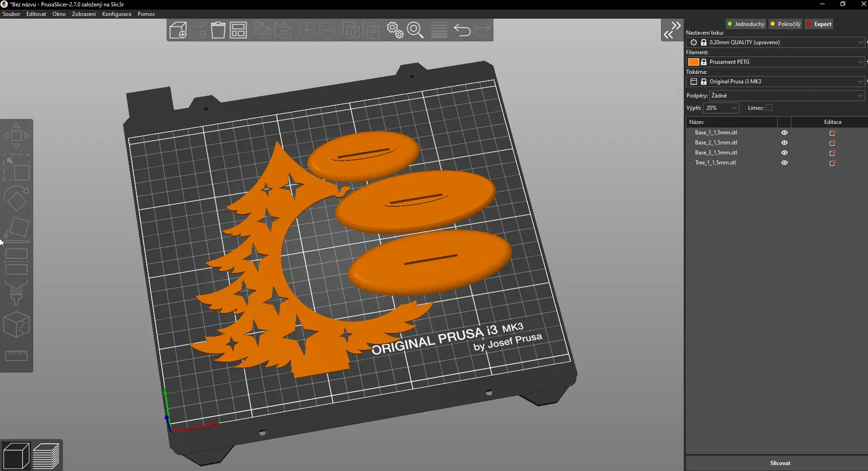Open the Pomoc menu

click(x=146, y=14)
